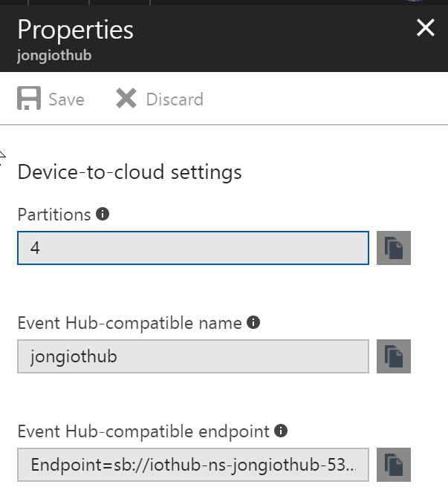This screenshot has width=448, height=490.
Task: Show info for Event Hub-compatible name
Action: point(253,323)
